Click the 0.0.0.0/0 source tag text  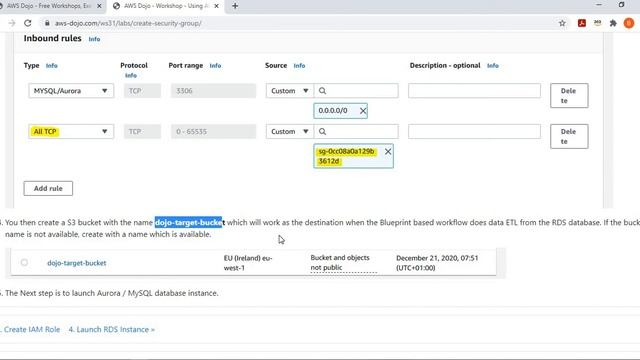click(333, 111)
